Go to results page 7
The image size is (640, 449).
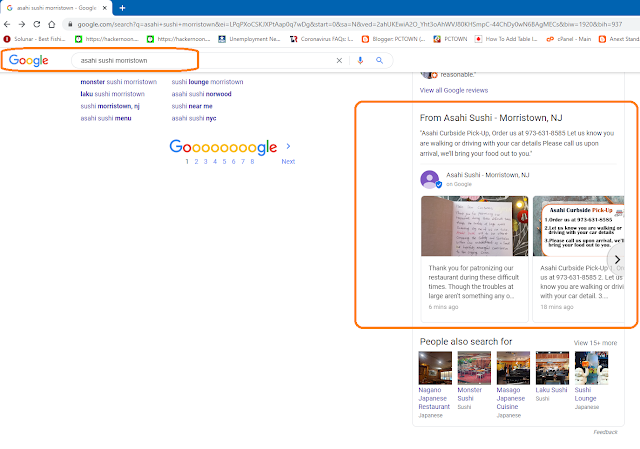click(243, 162)
